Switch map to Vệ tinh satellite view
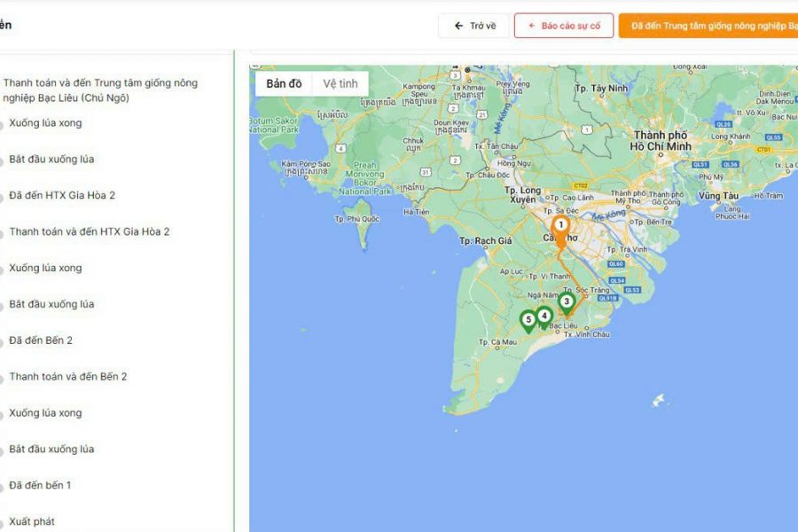Image resolution: width=798 pixels, height=532 pixels. click(x=340, y=83)
